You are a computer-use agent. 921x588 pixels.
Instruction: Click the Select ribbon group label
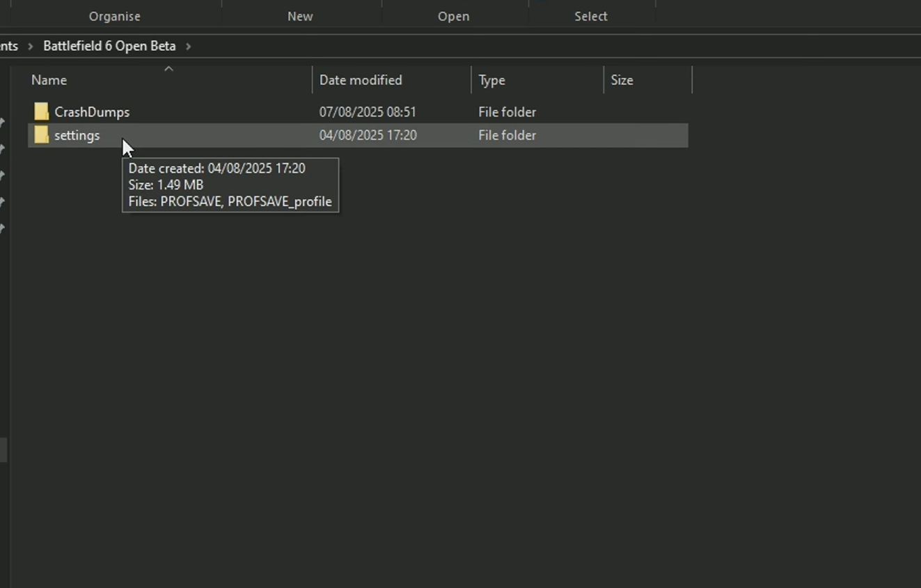coord(590,16)
